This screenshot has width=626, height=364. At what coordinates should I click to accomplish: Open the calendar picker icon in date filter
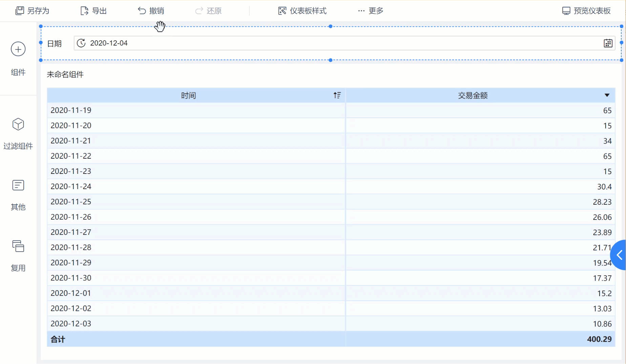click(608, 43)
